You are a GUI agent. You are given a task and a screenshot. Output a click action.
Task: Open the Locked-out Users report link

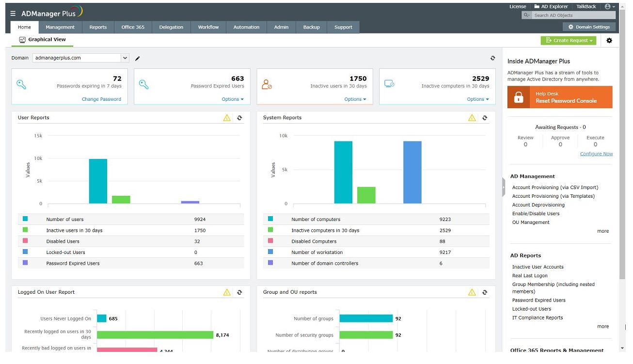coord(532,309)
